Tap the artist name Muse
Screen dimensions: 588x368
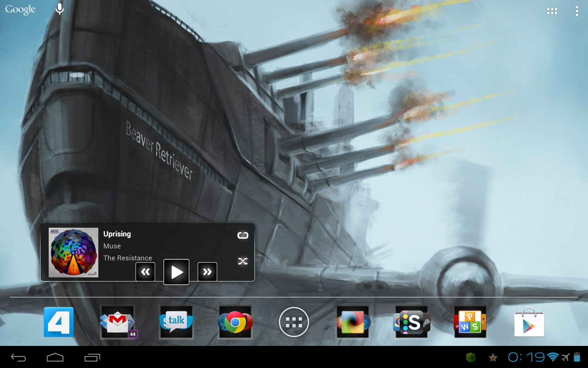(x=112, y=246)
